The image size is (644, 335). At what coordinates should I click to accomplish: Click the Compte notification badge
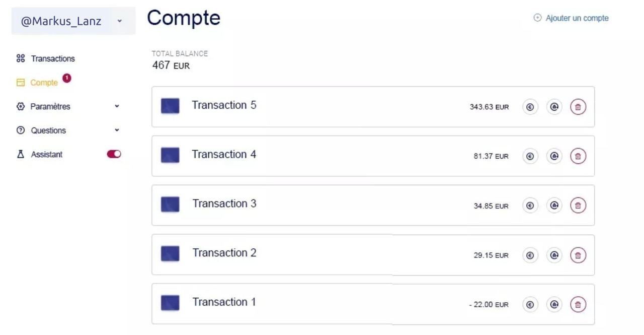[x=67, y=78]
